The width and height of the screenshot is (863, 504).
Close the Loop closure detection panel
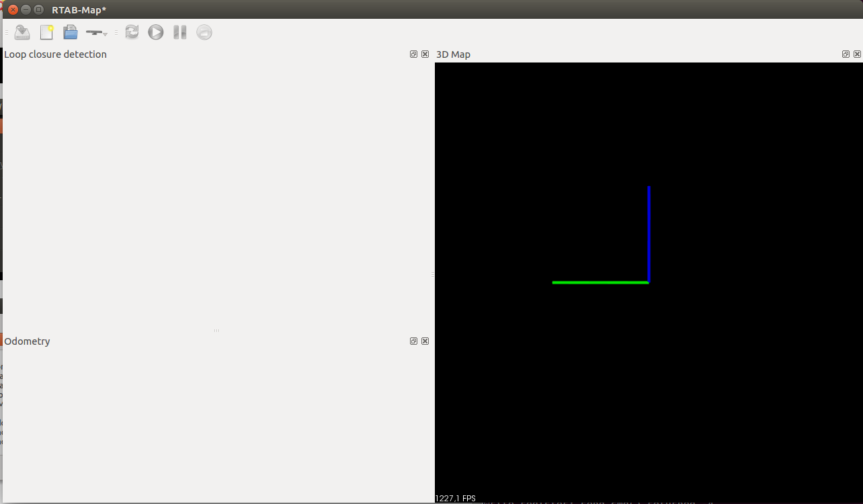425,54
